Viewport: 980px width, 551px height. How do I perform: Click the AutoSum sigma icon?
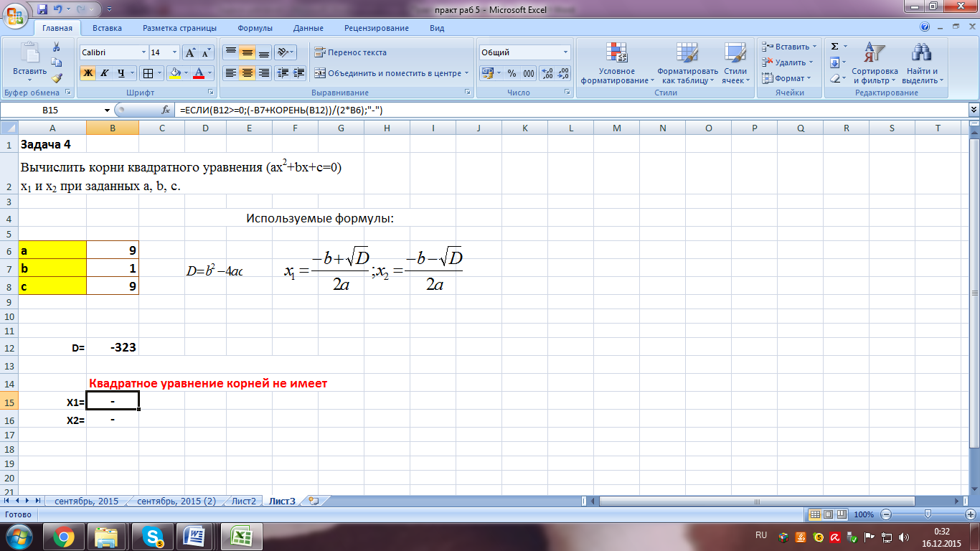tap(834, 47)
